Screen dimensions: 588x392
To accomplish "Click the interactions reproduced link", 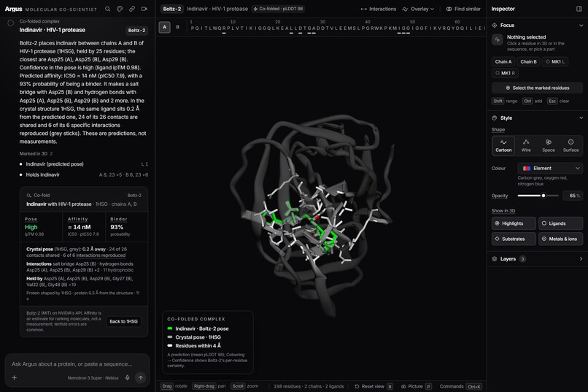I will (x=101, y=255).
